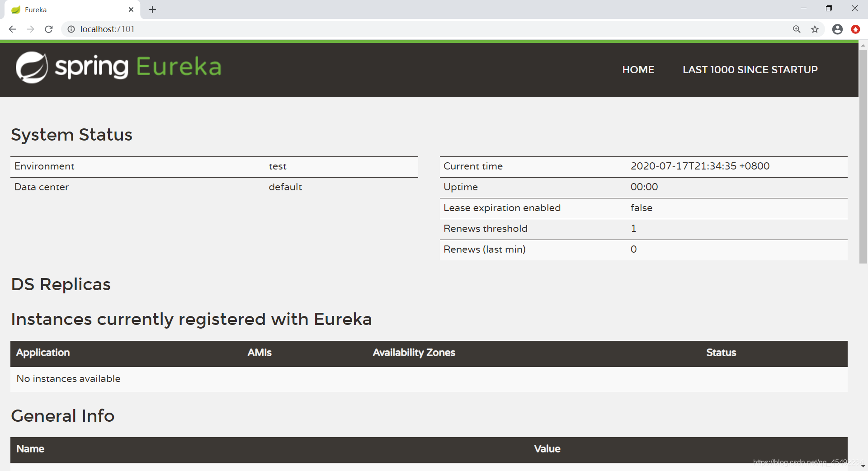Bookmark this page with the star icon
The width and height of the screenshot is (868, 471).
[x=815, y=29]
